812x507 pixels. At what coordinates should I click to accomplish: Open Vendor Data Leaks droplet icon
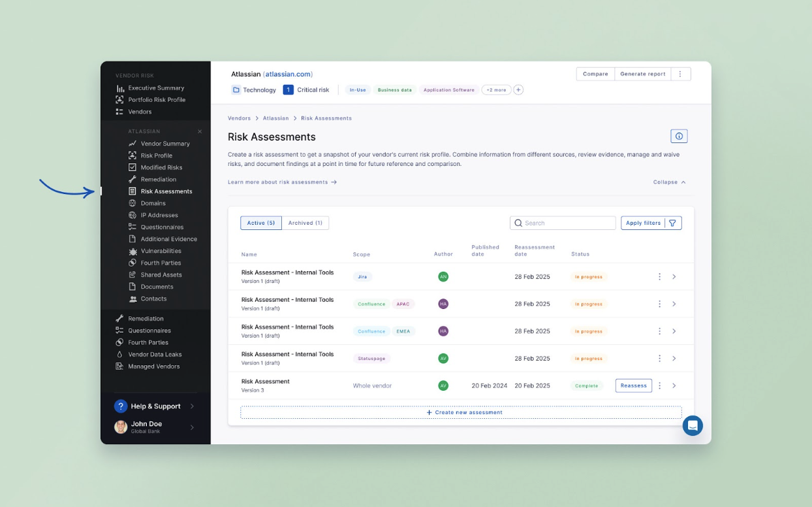pyautogui.click(x=119, y=354)
